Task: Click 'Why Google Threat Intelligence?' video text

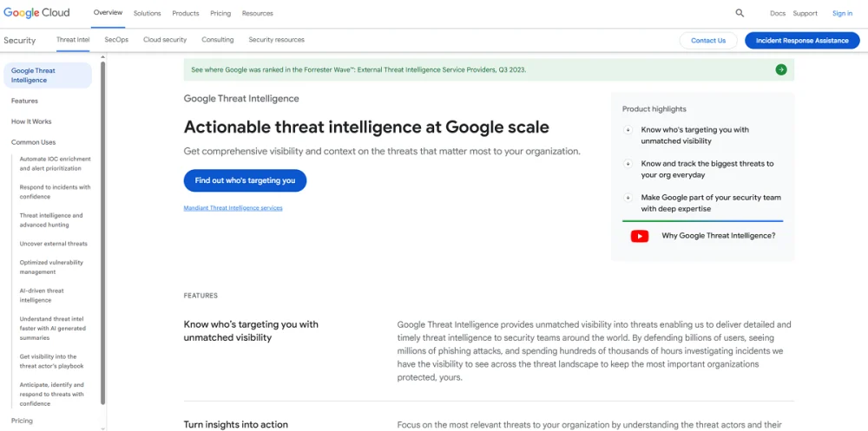Action: point(718,236)
